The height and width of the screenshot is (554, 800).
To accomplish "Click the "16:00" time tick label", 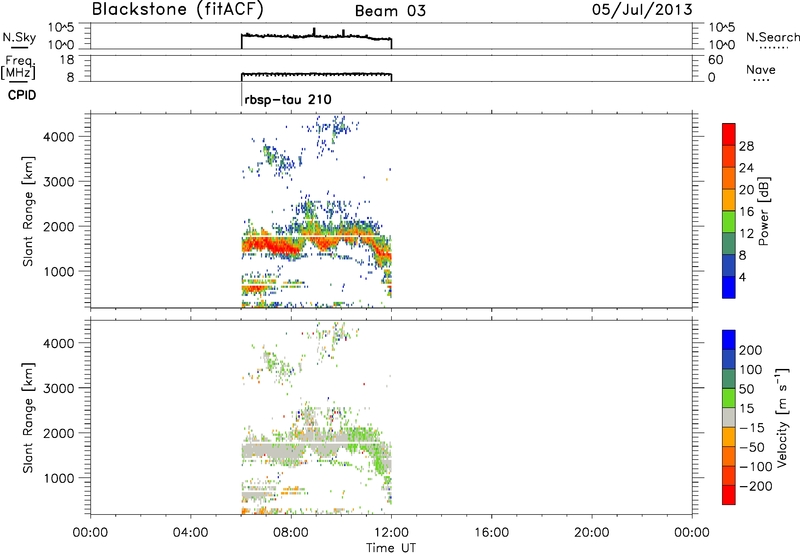I will [491, 533].
